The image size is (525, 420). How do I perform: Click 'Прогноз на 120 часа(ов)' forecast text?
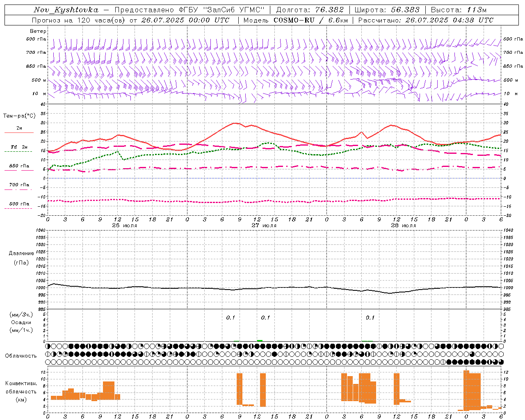(x=79, y=20)
